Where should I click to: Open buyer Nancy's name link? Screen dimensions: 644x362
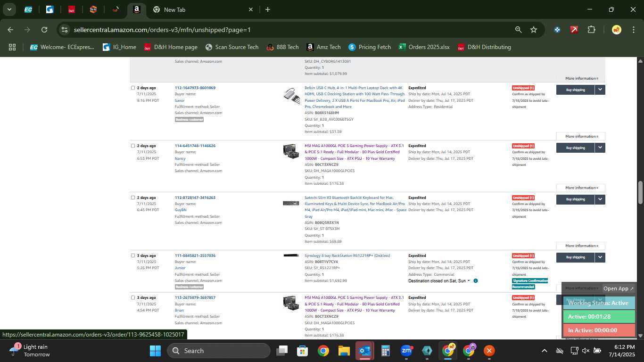tap(180, 158)
